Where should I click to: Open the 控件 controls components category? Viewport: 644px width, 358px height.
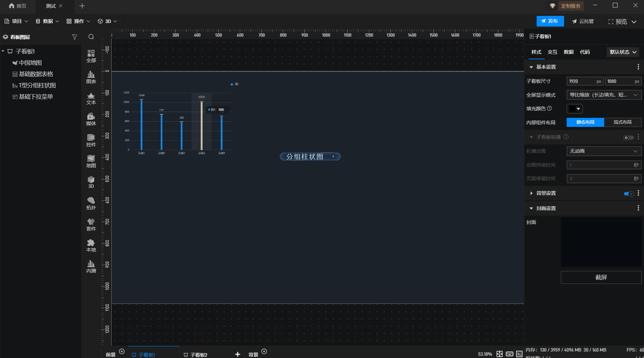91,140
